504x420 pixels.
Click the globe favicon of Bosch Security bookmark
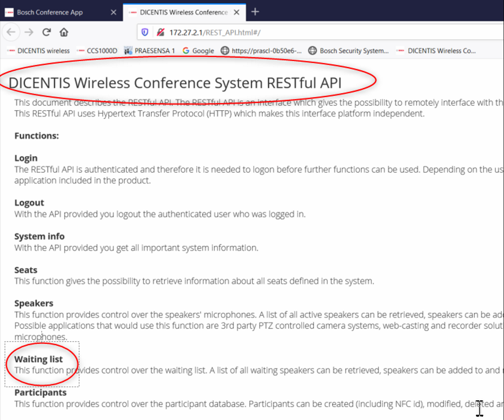[x=312, y=51]
